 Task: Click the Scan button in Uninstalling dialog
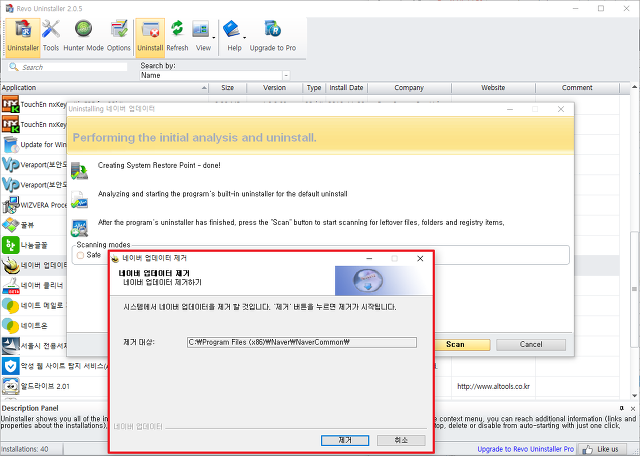pos(462,344)
